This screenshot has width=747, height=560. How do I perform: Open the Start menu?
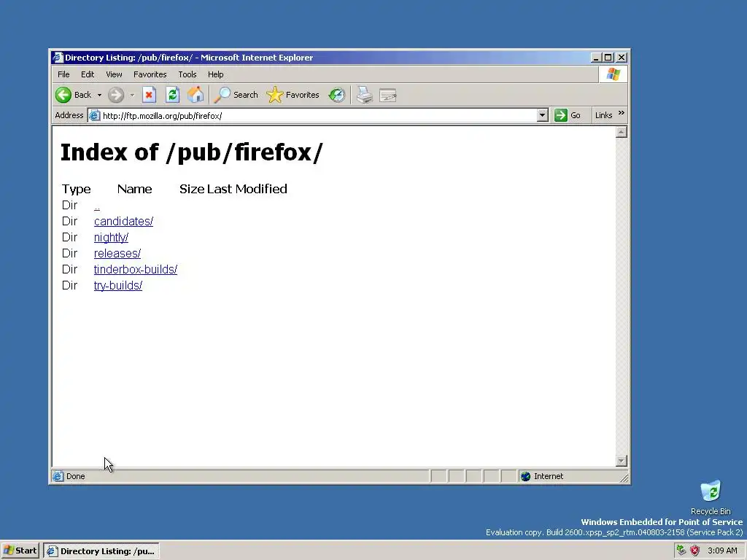click(20, 551)
